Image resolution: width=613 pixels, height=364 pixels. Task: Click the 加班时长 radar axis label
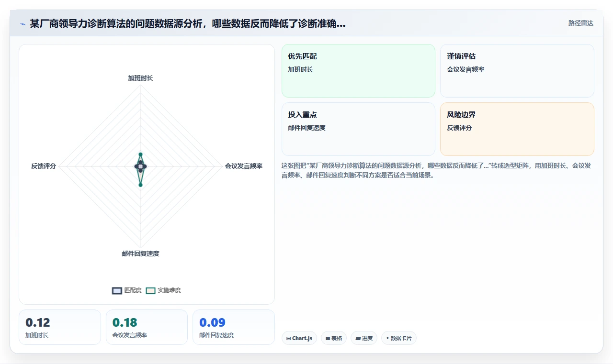140,78
